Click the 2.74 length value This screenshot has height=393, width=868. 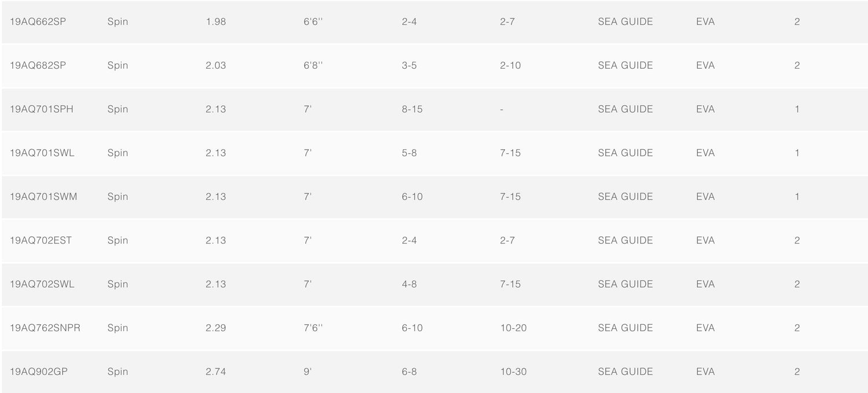coord(216,372)
